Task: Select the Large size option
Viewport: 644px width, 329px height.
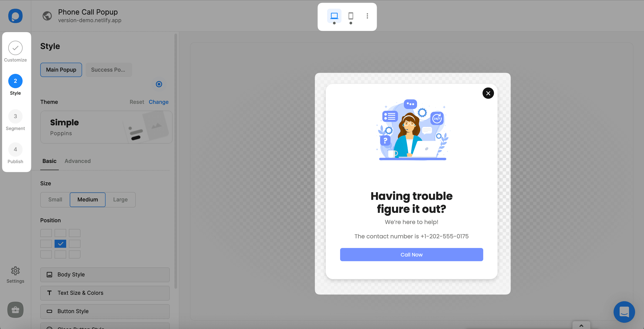Action: coord(120,199)
